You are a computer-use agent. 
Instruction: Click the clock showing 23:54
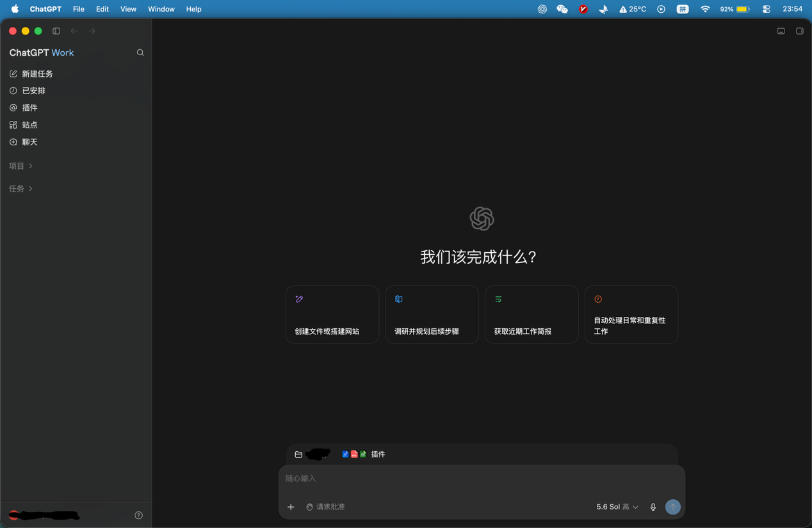pos(793,9)
